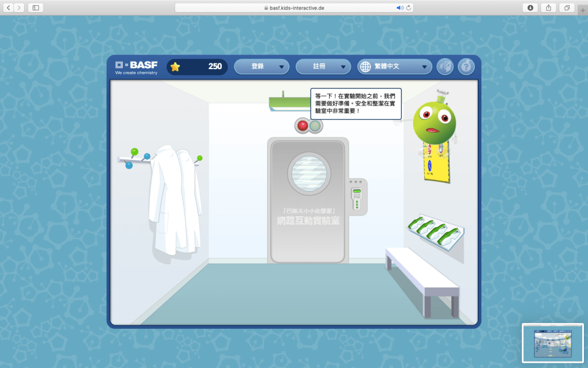The width and height of the screenshot is (588, 368).
Task: Click the picture-in-picture thumbnail preview
Action: pos(552,343)
